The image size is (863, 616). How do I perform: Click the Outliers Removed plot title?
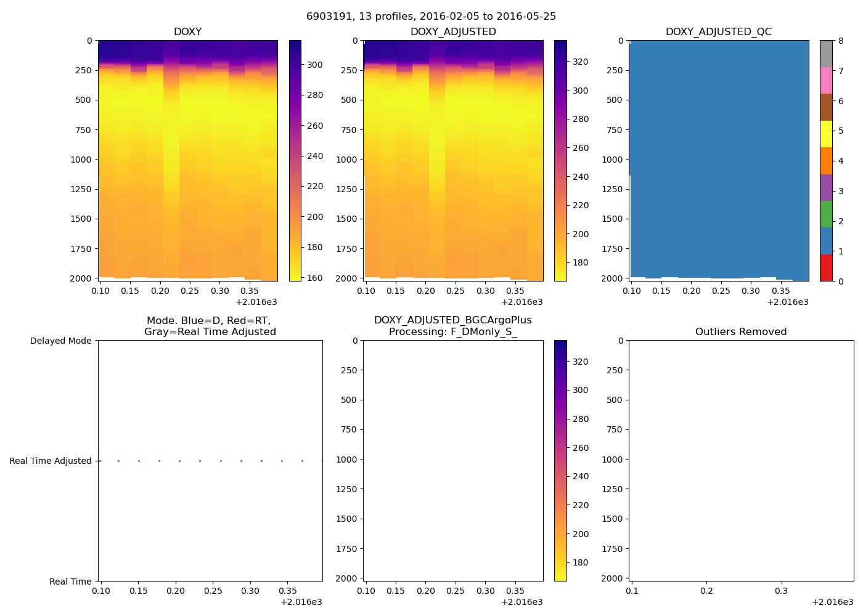pyautogui.click(x=741, y=332)
